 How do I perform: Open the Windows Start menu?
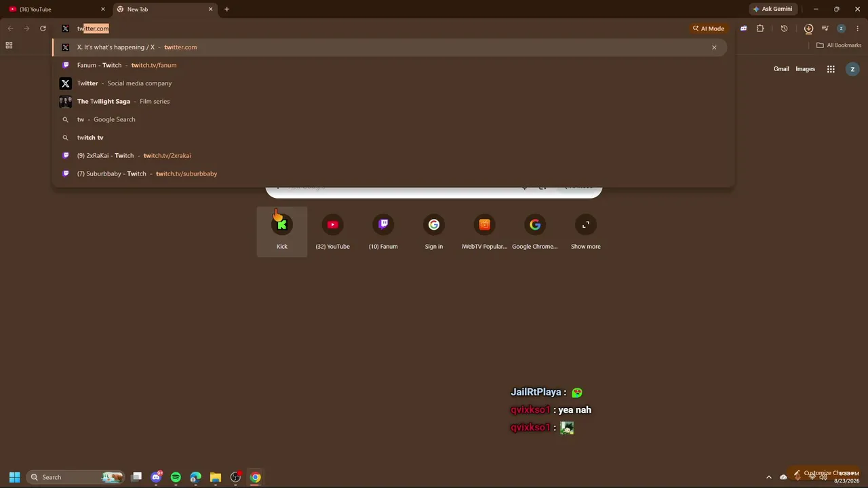tap(14, 477)
